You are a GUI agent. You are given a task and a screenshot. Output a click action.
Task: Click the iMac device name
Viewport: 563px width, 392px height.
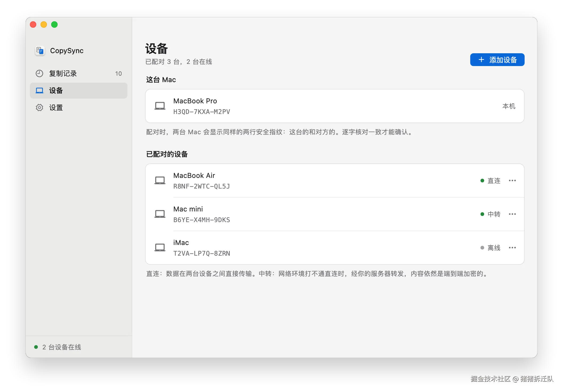click(x=181, y=243)
